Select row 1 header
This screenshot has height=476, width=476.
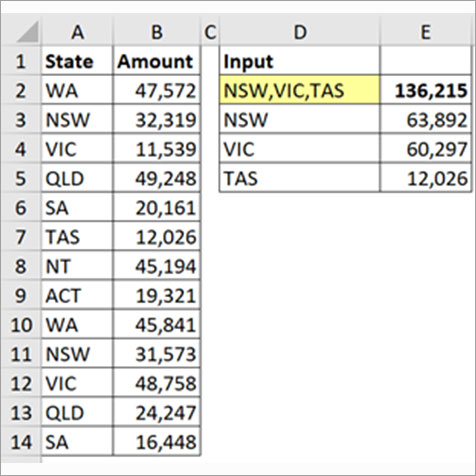(21, 61)
